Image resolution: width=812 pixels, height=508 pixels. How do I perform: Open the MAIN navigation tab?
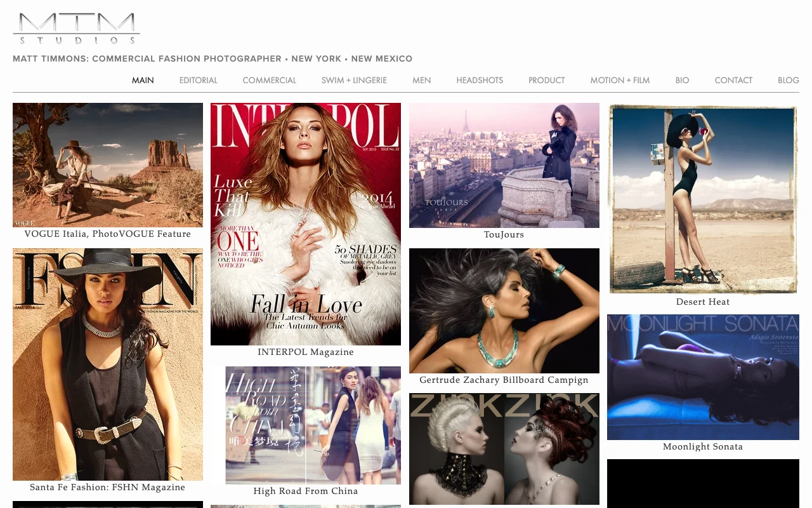click(143, 80)
